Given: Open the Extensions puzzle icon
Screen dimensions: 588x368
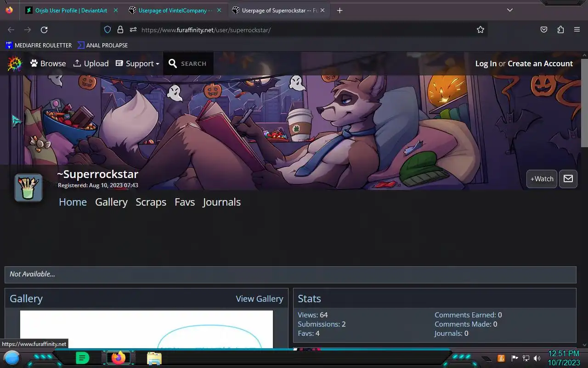Looking at the screenshot, I should (560, 29).
